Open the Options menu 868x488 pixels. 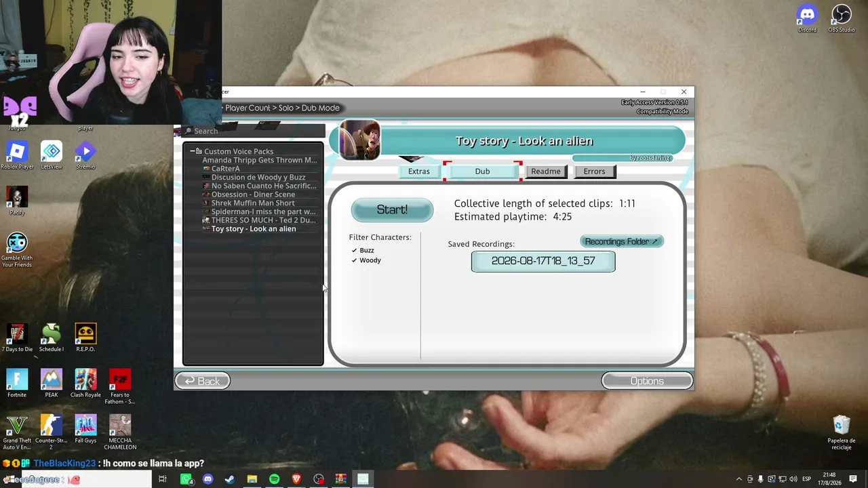click(x=647, y=381)
